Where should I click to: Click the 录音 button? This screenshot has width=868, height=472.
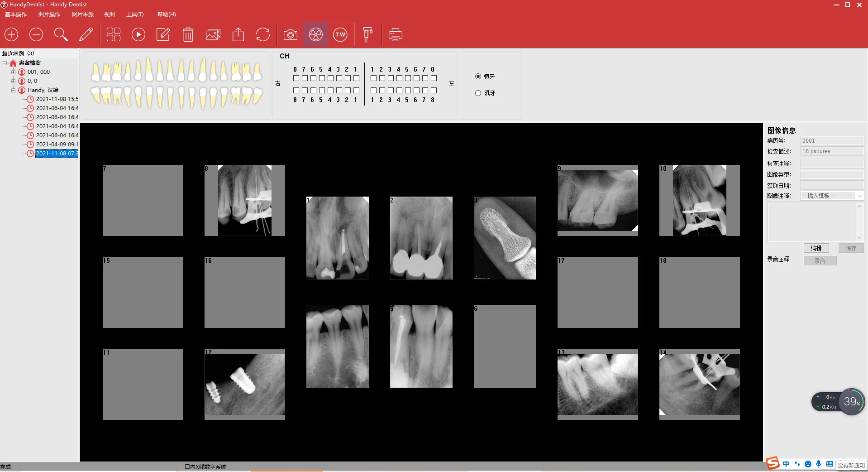point(820,261)
